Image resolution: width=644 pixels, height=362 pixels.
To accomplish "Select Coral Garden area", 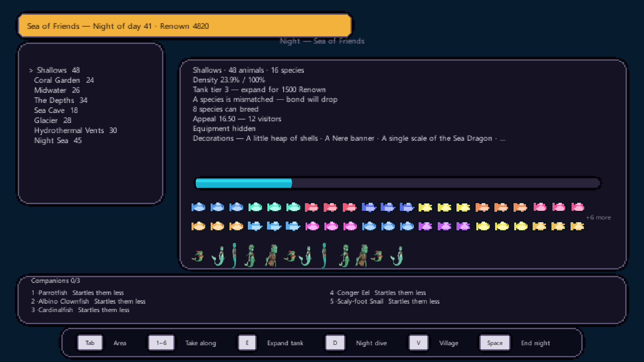I will click(x=64, y=80).
